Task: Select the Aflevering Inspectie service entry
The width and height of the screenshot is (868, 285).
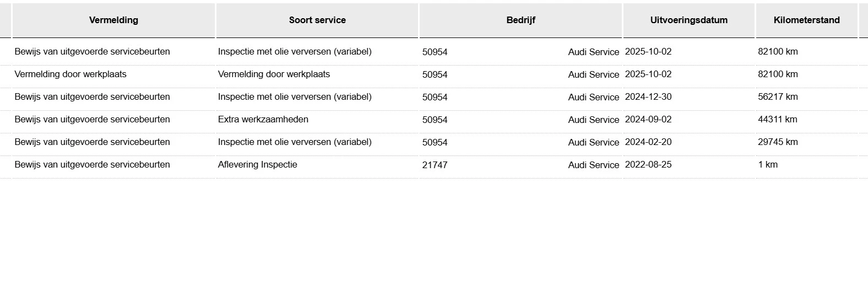Action: (x=257, y=165)
